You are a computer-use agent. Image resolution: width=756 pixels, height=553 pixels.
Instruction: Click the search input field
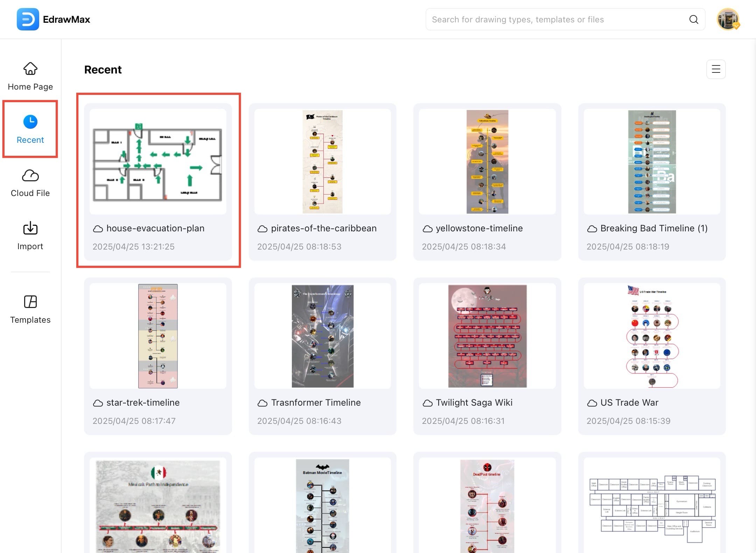point(560,19)
